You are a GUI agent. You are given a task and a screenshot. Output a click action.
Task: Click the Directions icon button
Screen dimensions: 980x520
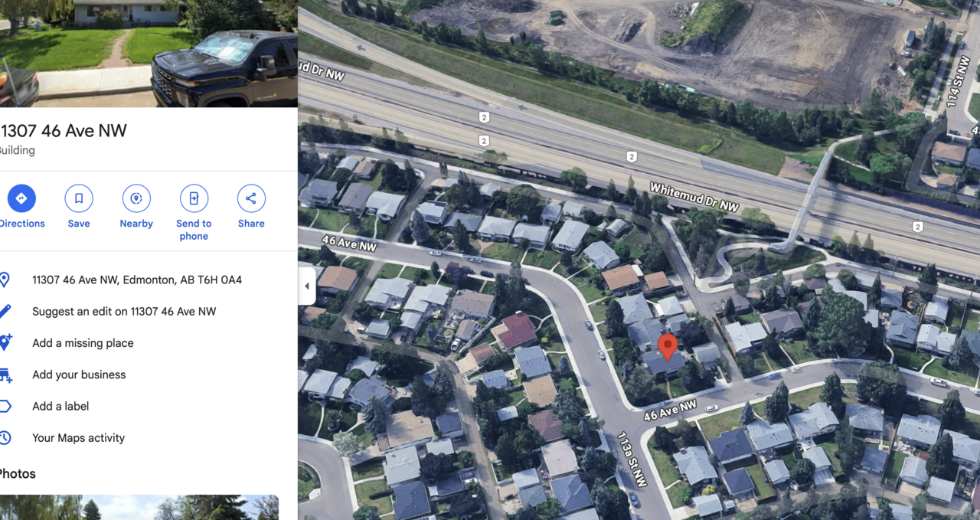click(x=21, y=198)
